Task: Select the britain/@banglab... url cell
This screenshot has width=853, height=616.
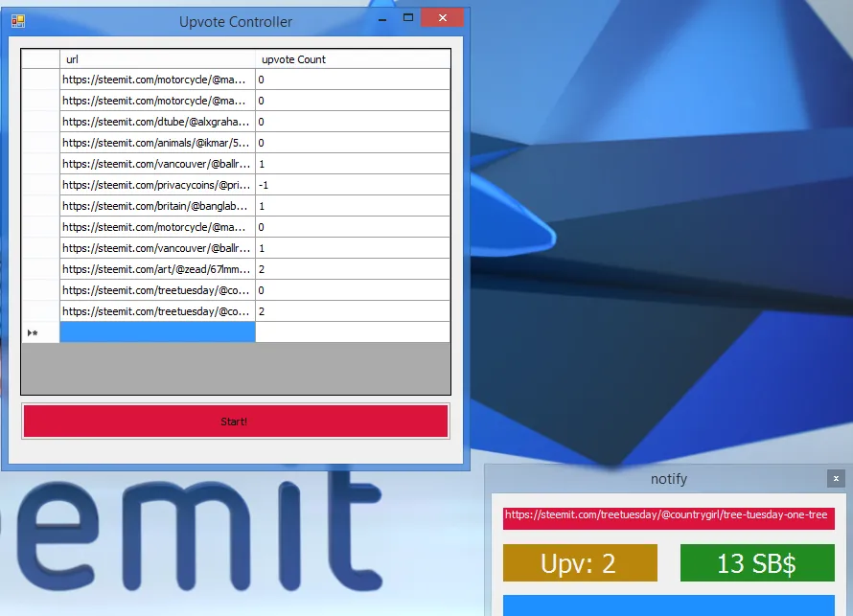Action: pyautogui.click(x=157, y=206)
